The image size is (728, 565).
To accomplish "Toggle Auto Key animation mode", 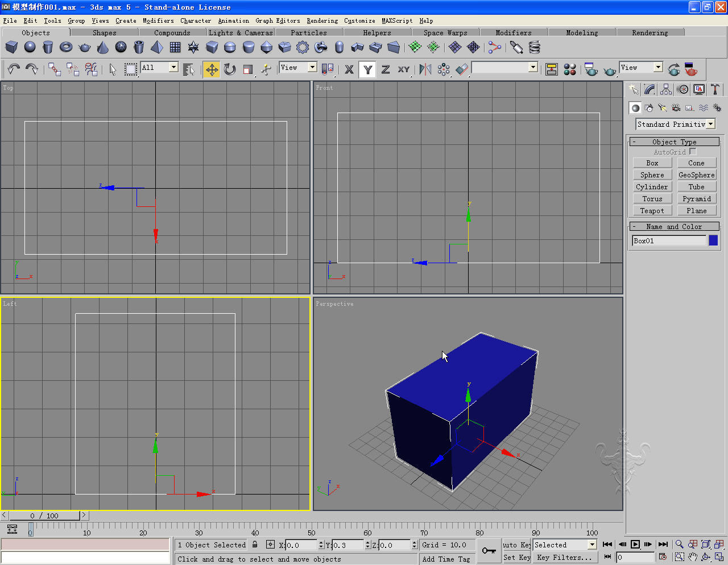I will click(x=516, y=545).
